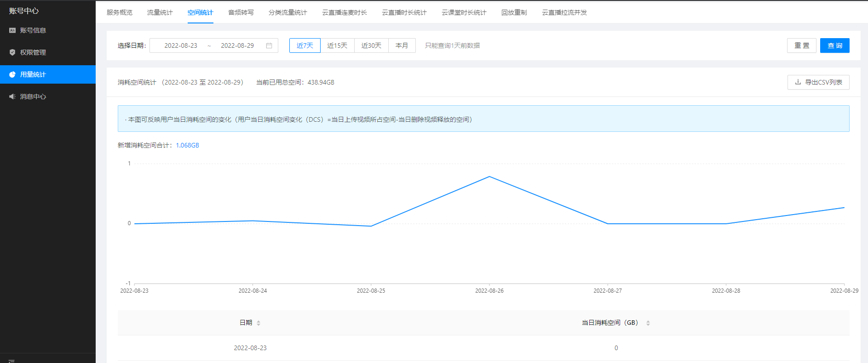This screenshot has height=363, width=868.
Task: Open 账号信息 in the sidebar
Action: coord(48,30)
